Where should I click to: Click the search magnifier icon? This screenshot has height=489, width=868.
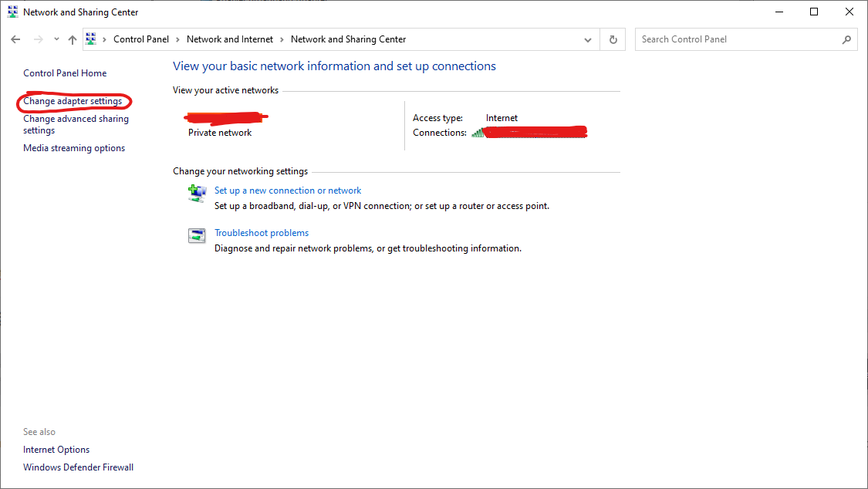pyautogui.click(x=846, y=39)
